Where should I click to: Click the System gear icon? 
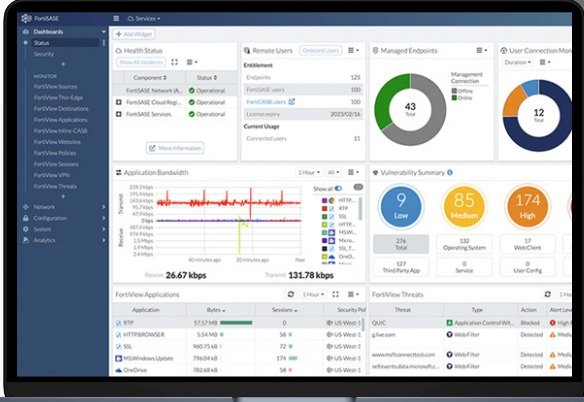[26, 229]
